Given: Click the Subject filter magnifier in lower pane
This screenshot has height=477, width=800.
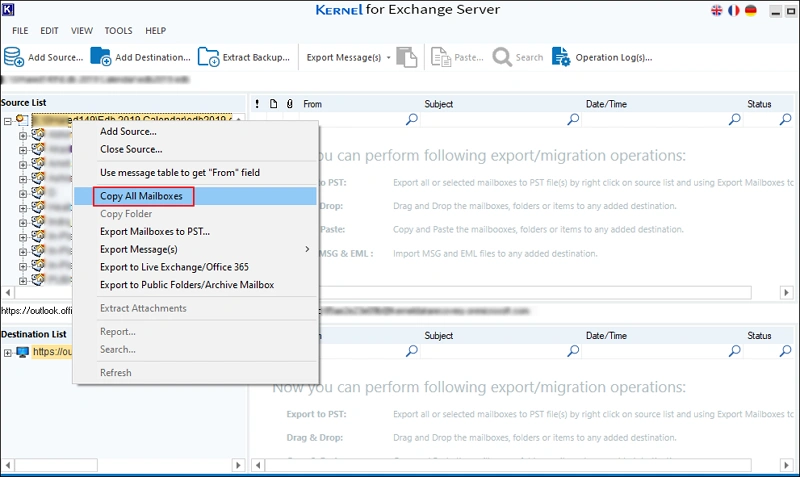Looking at the screenshot, I should (573, 351).
